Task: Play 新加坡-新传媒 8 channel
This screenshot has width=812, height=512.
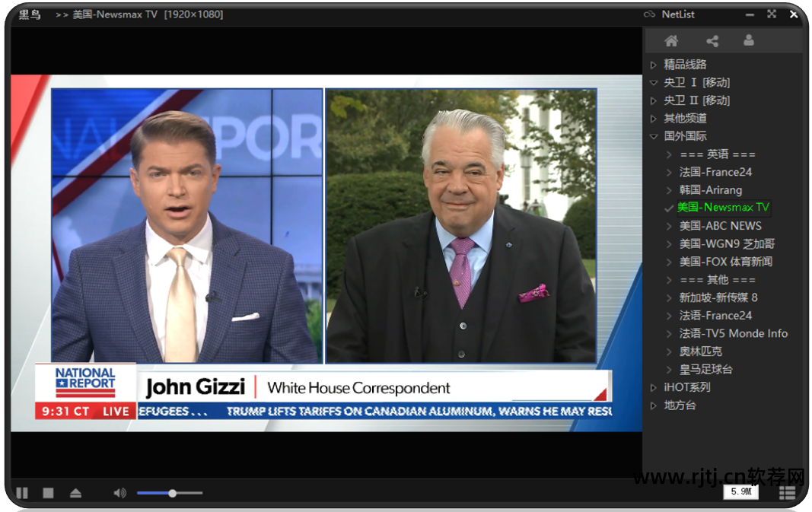Action: click(x=718, y=297)
